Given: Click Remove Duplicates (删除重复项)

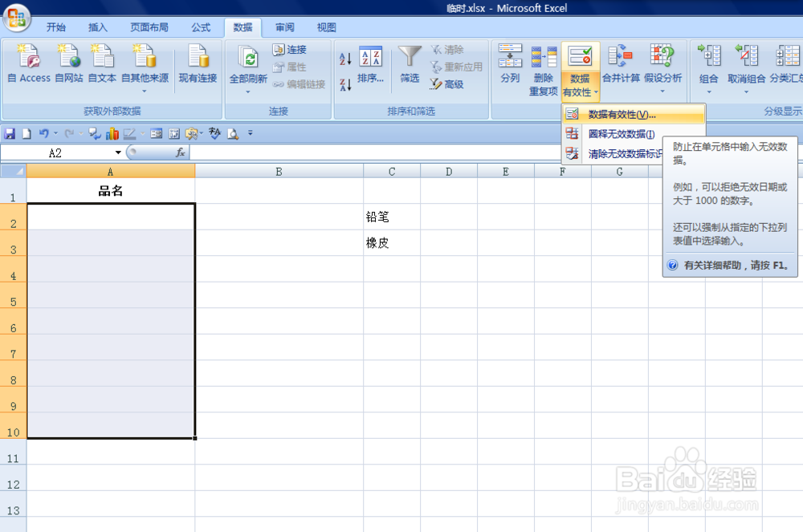Looking at the screenshot, I should pos(544,71).
